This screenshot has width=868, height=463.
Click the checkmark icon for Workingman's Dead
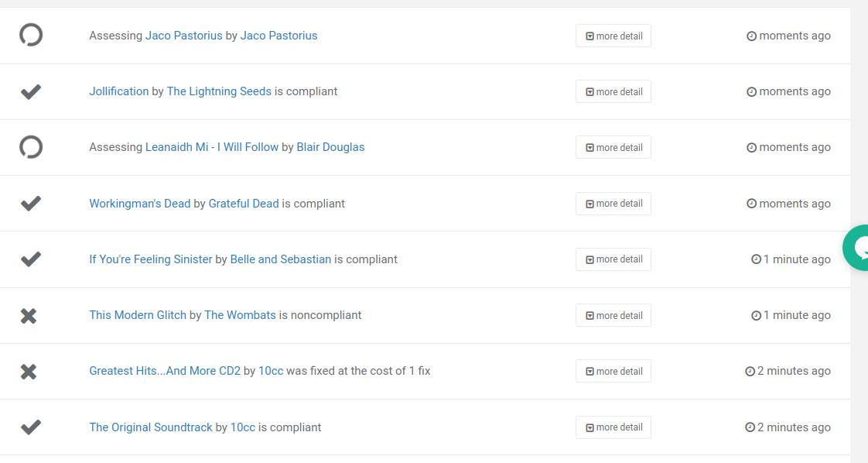31,204
